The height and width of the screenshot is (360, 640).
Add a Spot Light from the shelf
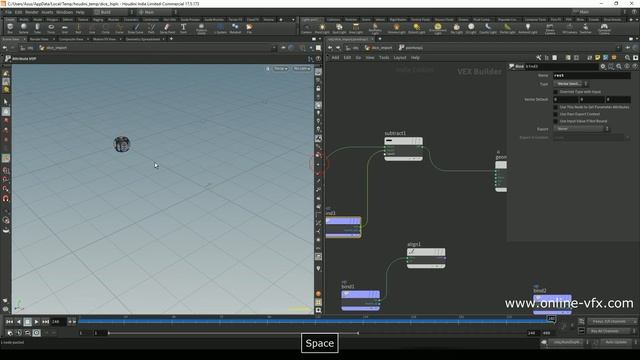pyautogui.click(x=339, y=28)
